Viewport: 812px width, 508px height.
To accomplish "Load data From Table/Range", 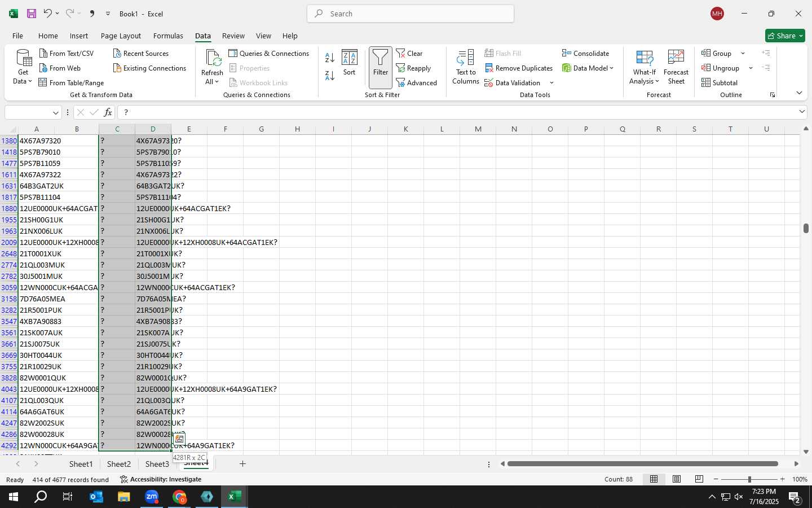I will pos(72,82).
